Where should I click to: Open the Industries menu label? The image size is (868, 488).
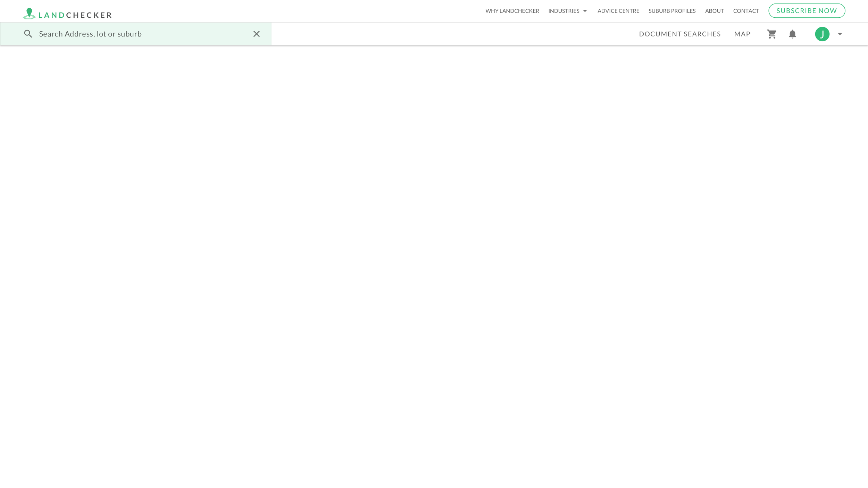pyautogui.click(x=564, y=11)
